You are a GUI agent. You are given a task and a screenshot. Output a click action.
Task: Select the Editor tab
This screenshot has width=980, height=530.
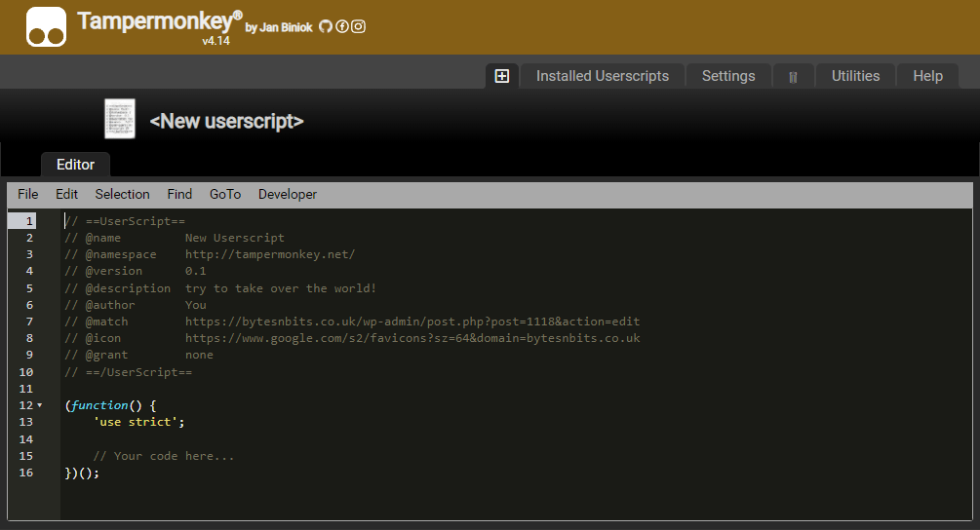(x=76, y=165)
